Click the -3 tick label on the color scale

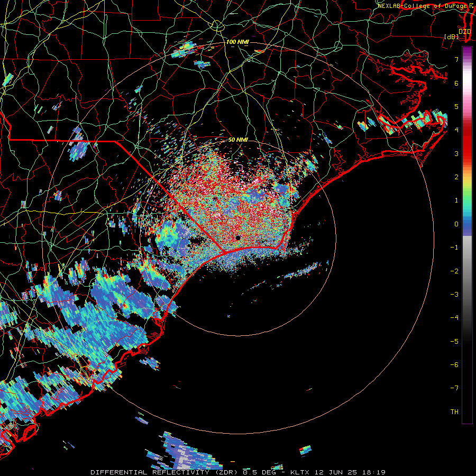click(454, 295)
